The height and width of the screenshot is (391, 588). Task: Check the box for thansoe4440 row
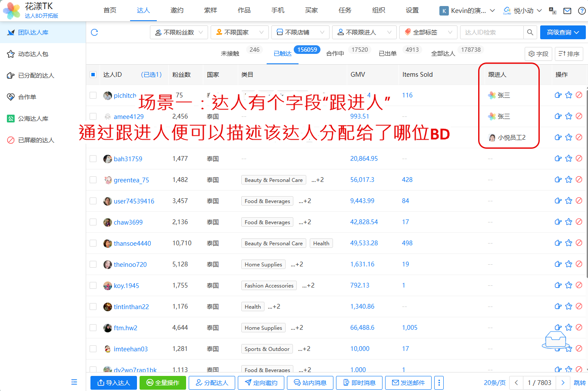[x=93, y=243]
